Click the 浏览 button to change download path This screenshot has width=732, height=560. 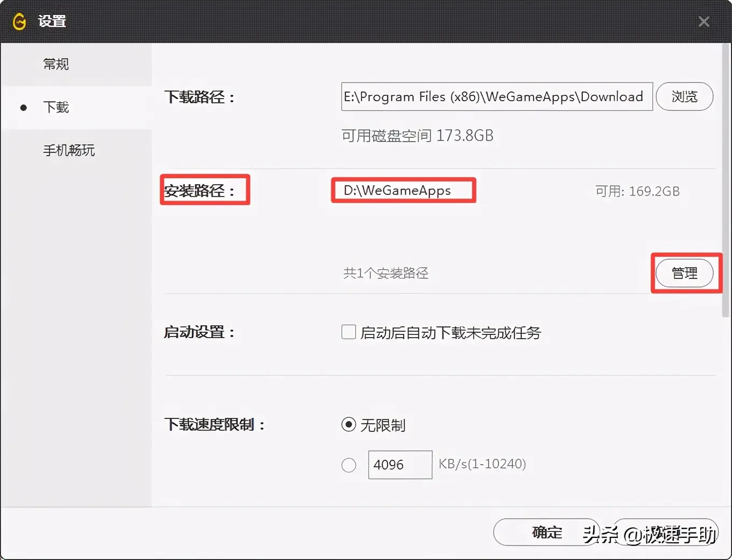coord(685,96)
